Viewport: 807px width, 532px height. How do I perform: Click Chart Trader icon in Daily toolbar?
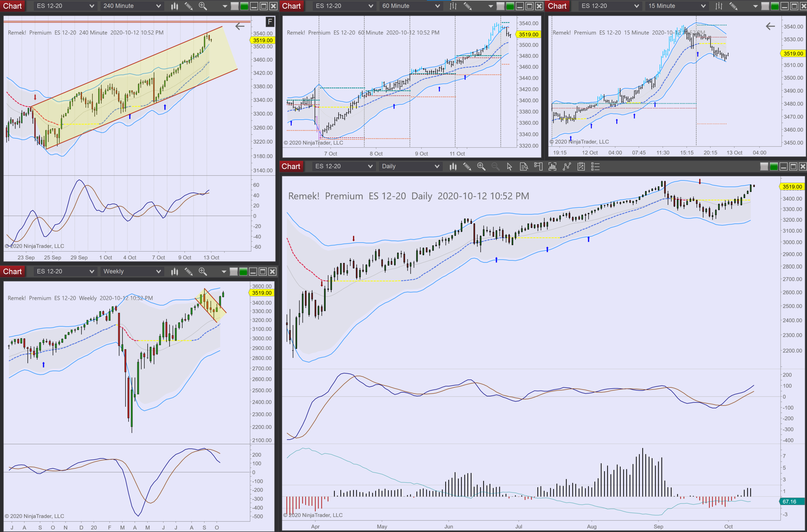(538, 166)
